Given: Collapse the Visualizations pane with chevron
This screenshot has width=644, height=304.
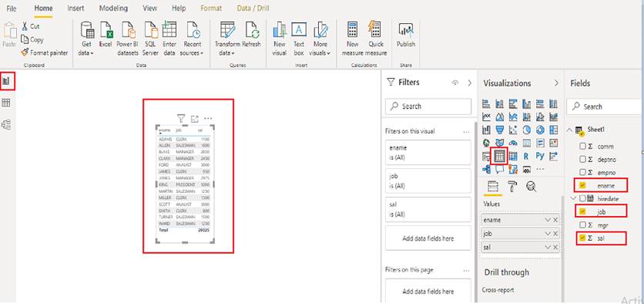Looking at the screenshot, I should [x=556, y=83].
